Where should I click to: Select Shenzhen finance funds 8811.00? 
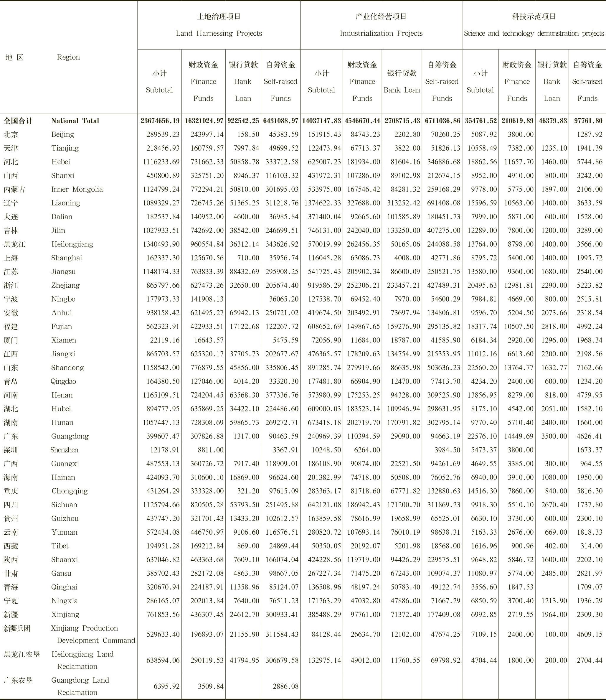210,450
